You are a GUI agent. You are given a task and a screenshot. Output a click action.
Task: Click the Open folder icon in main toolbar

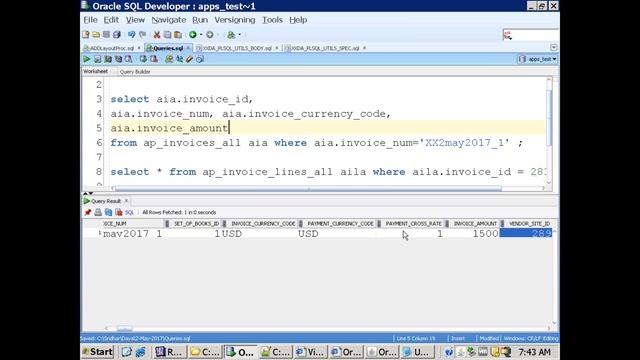(x=96, y=35)
